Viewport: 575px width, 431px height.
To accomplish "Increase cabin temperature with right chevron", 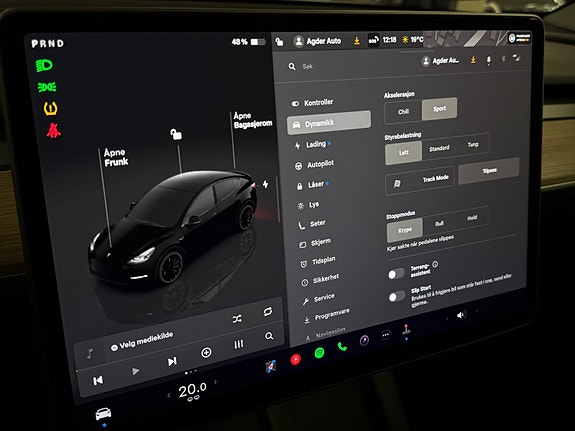I will 215,382.
